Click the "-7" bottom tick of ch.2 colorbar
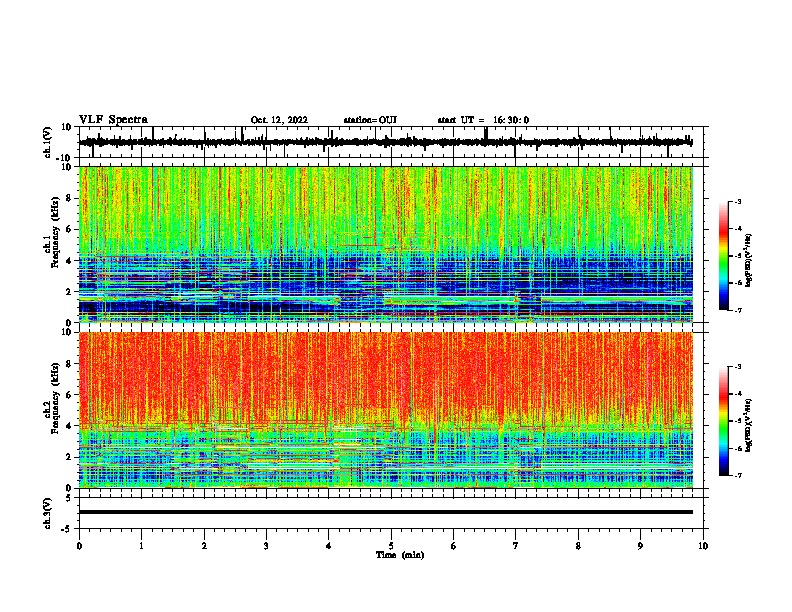 pyautogui.click(x=738, y=475)
